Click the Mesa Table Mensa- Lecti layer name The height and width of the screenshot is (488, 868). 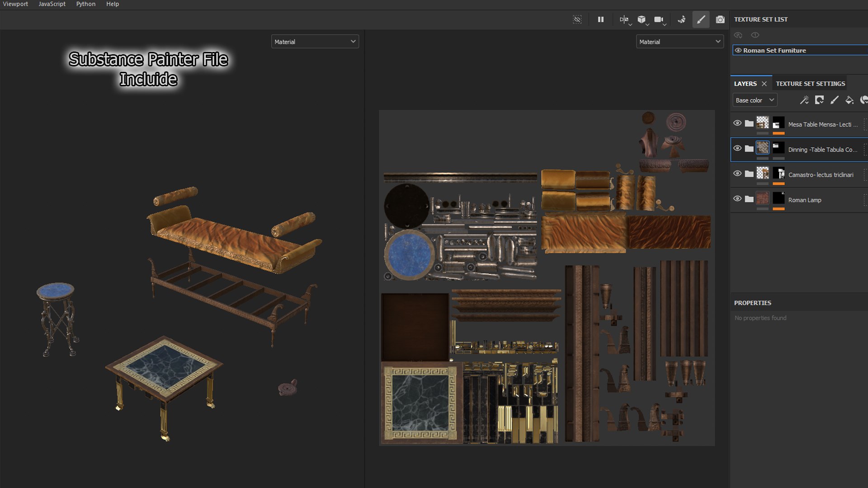tap(823, 124)
